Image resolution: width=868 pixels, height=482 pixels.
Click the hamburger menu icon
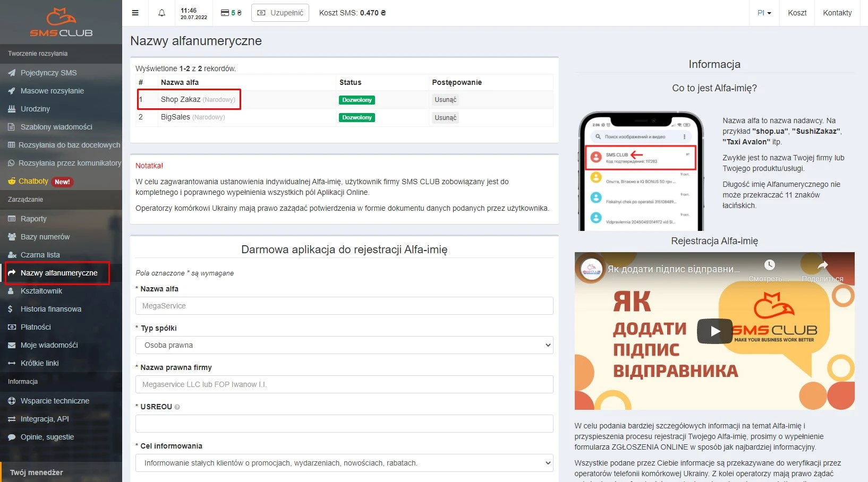pyautogui.click(x=135, y=13)
